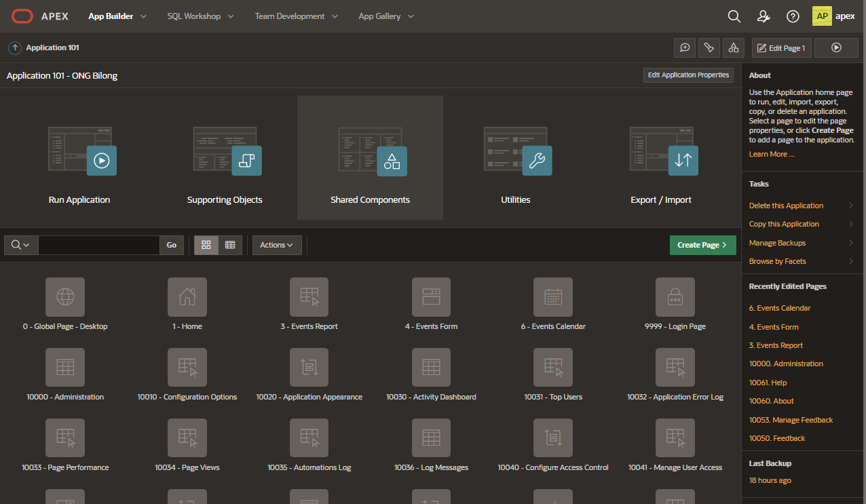Open recently edited 10060. About
The image size is (866, 504).
click(x=772, y=401)
